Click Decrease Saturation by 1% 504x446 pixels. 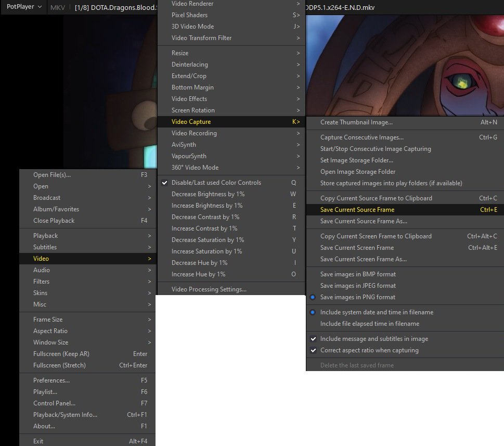[231, 240]
